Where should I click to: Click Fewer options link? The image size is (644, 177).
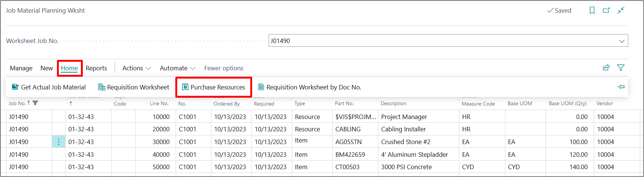click(224, 68)
